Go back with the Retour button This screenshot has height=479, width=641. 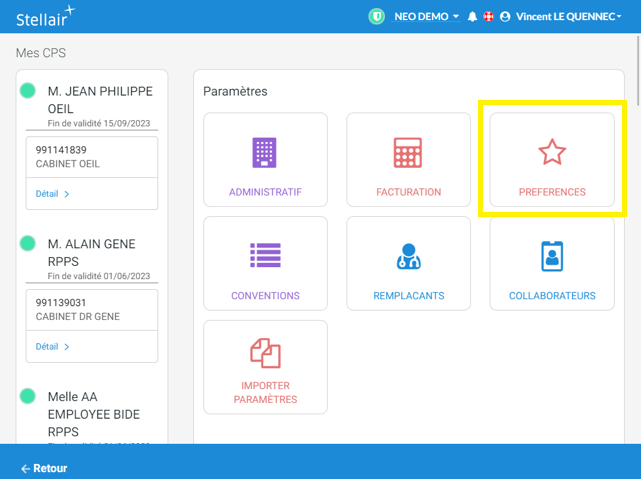(x=44, y=468)
